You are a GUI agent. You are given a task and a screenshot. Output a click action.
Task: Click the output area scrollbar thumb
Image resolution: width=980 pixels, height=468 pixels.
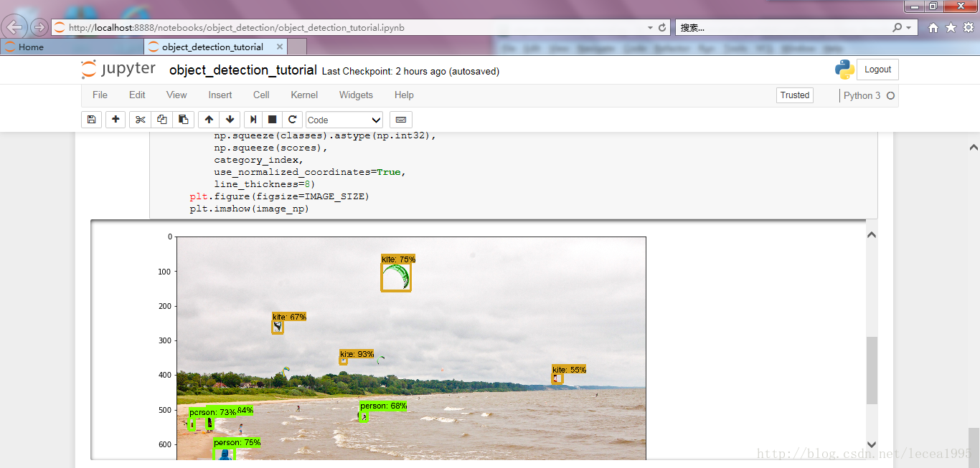pyautogui.click(x=872, y=371)
